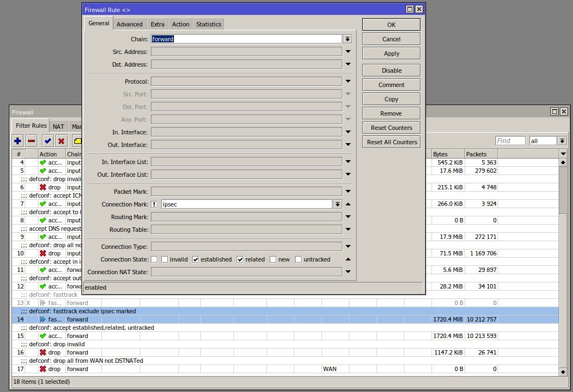
Task: Open the Protocol dropdown
Action: (x=347, y=81)
